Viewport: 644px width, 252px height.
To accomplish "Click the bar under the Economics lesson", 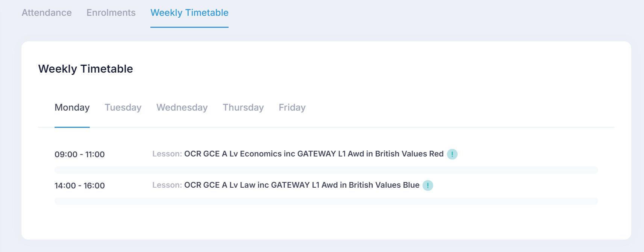I will click(x=326, y=170).
